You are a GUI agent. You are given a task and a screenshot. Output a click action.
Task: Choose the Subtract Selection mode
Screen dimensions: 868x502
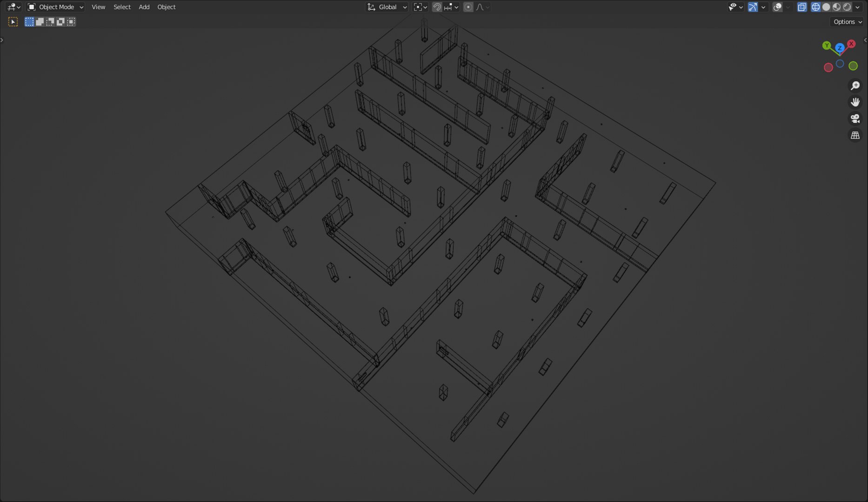pyautogui.click(x=50, y=22)
